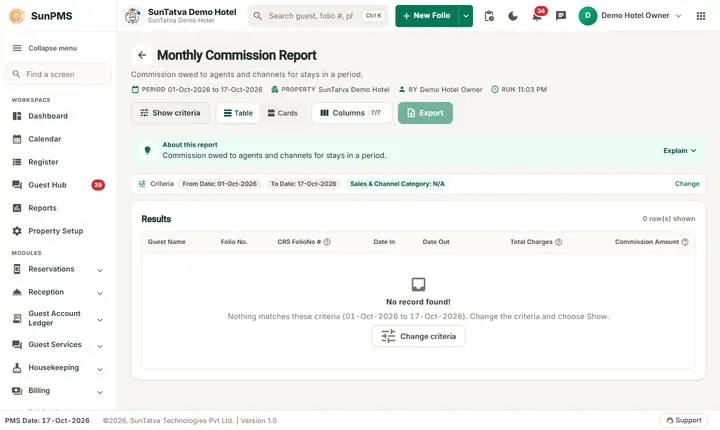
Task: Click the D user avatar
Action: pos(587,16)
